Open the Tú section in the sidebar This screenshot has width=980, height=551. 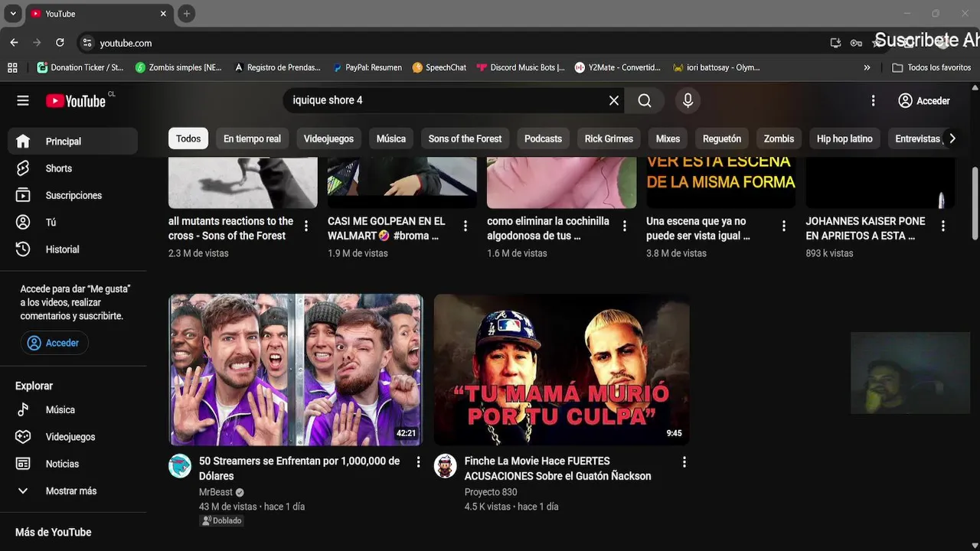[73, 222]
